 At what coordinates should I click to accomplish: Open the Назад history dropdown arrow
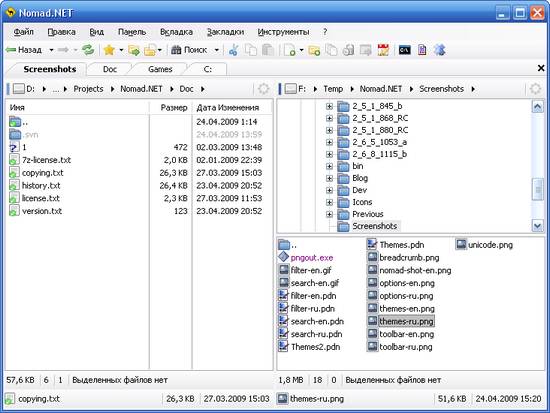pos(51,50)
